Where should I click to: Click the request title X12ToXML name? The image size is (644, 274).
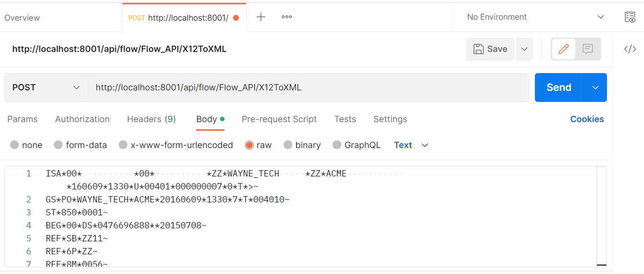click(x=119, y=49)
